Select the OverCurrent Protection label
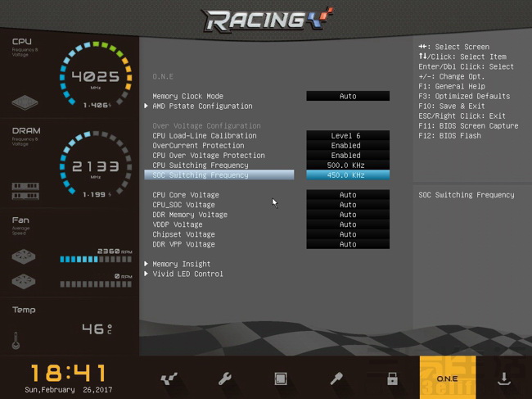Viewport: 532px width, 399px height. coord(198,145)
